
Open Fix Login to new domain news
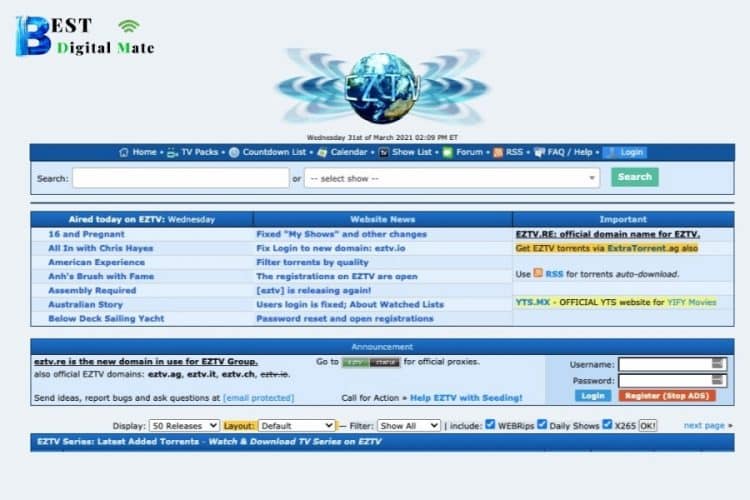[331, 248]
